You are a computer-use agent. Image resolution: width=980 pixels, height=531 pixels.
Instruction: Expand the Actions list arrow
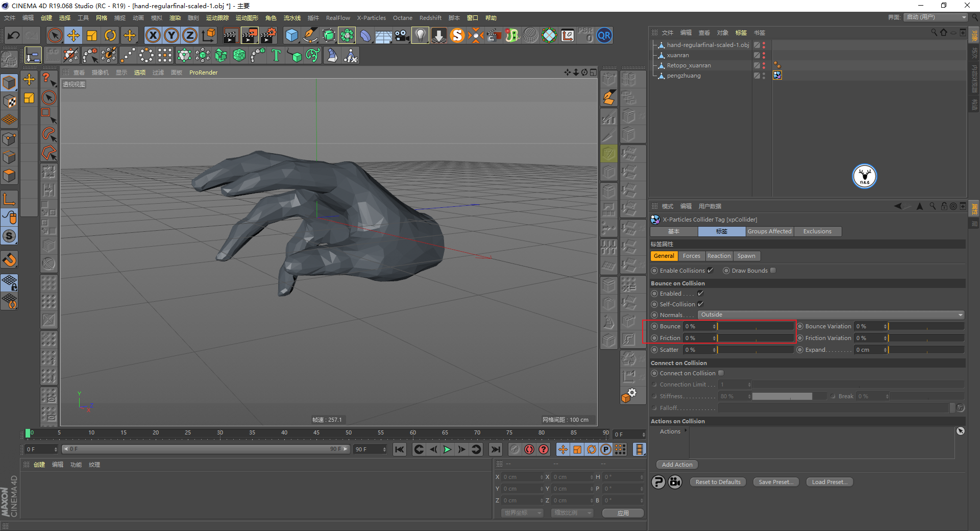tap(685, 431)
